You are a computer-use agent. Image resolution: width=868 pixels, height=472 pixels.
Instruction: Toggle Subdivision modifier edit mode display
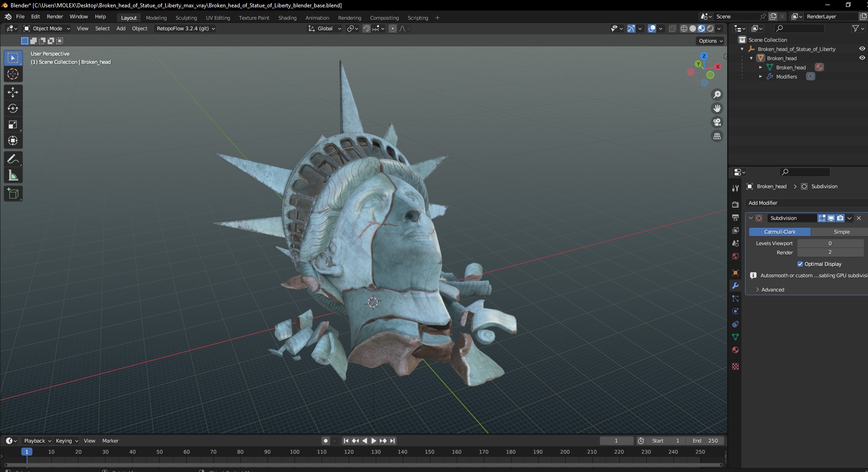(x=822, y=218)
